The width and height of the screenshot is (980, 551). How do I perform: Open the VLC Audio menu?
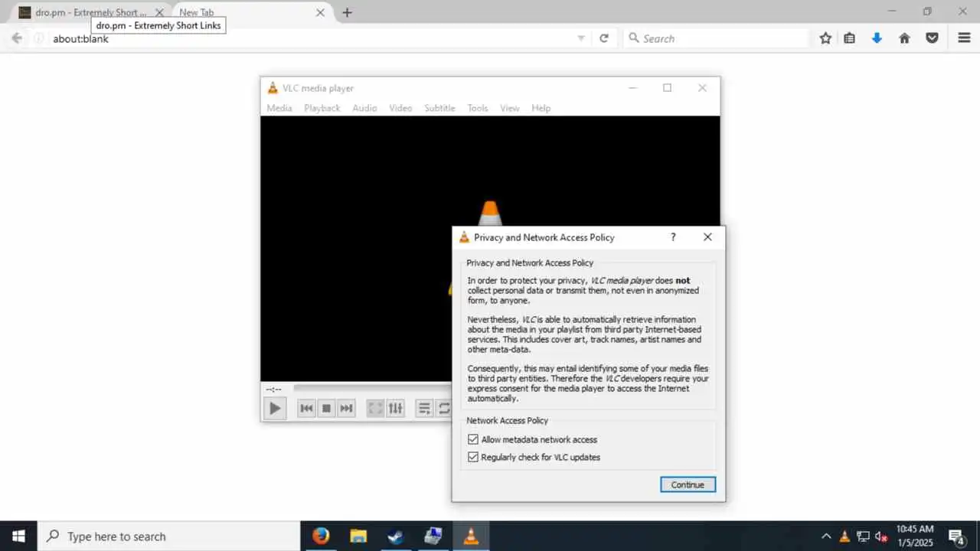click(364, 108)
